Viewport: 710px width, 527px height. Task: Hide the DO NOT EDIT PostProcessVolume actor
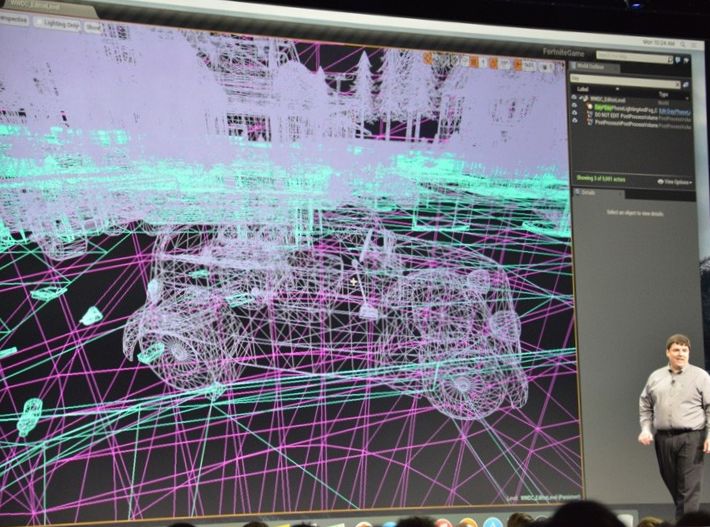tap(574, 113)
